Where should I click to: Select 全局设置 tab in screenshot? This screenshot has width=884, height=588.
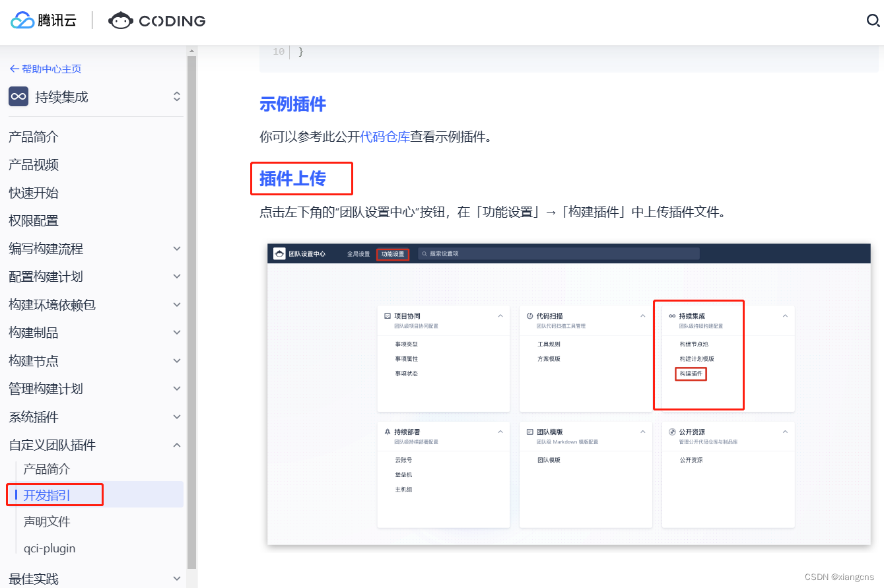[358, 254]
